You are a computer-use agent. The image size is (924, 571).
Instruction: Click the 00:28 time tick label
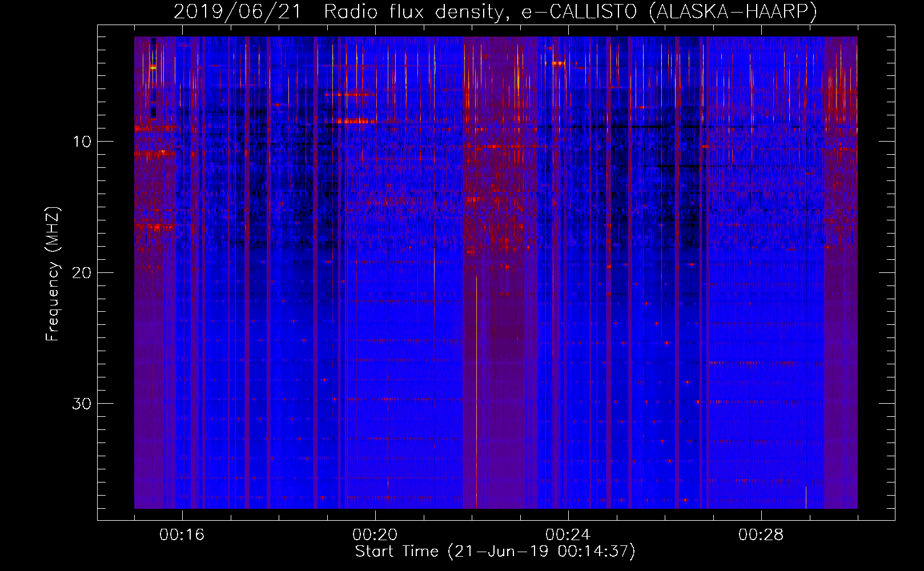pyautogui.click(x=761, y=535)
